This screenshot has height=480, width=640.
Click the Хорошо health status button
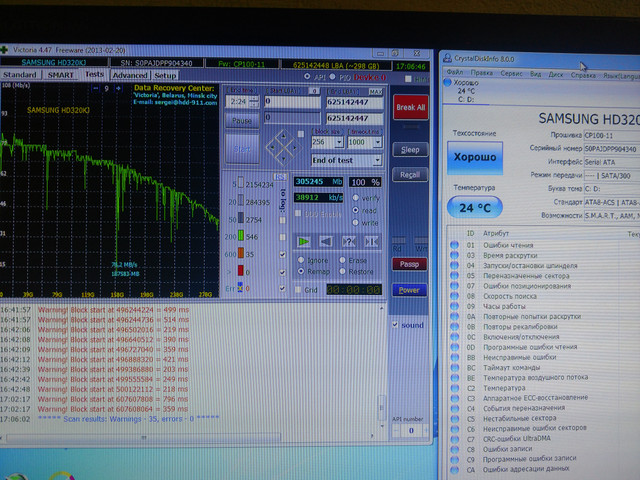[x=475, y=158]
